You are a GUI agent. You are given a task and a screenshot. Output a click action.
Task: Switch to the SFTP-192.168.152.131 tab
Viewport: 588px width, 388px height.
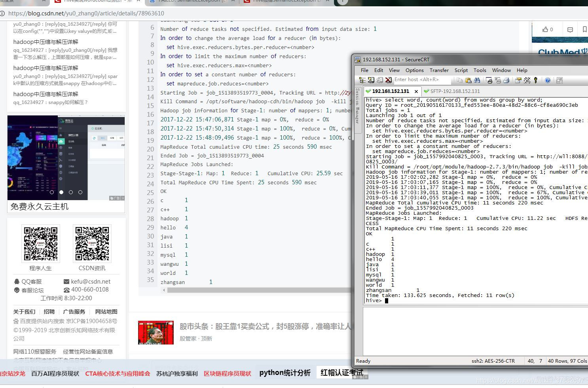452,91
